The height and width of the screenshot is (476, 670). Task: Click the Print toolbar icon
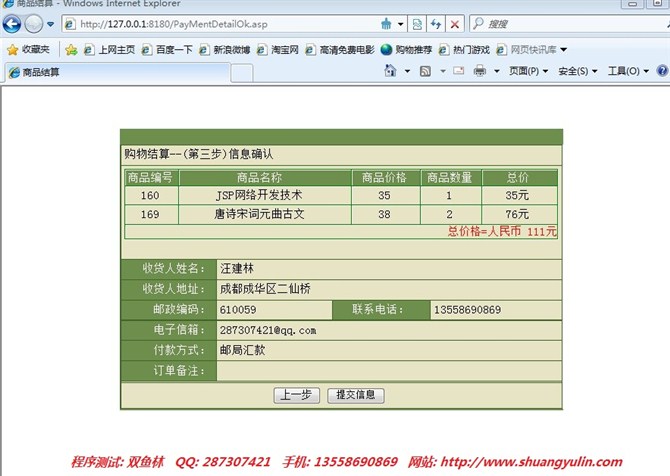(x=480, y=71)
